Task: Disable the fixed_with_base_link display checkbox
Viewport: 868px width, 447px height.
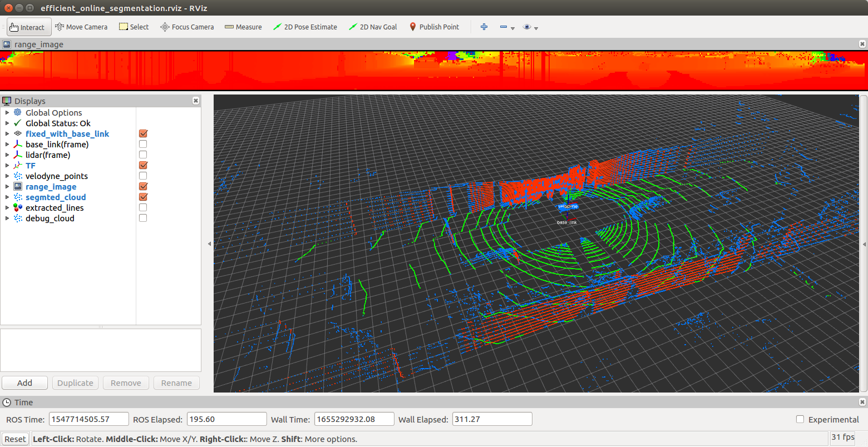Action: point(143,133)
